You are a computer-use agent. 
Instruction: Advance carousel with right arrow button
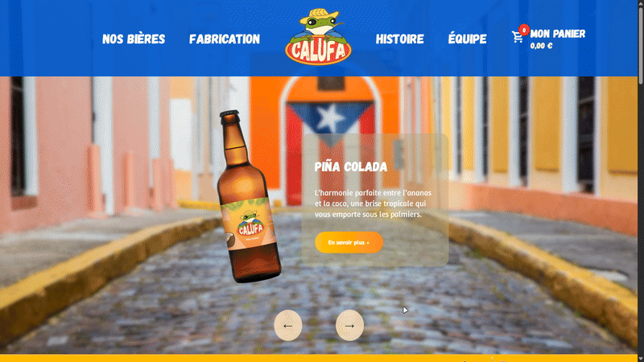coord(349,326)
